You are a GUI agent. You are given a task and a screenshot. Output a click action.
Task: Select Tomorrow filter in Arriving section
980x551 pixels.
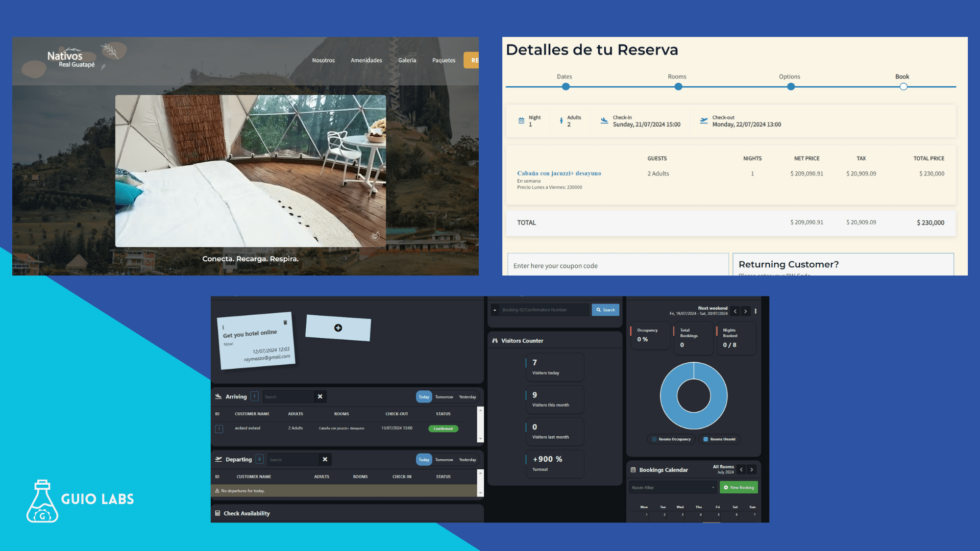click(x=444, y=397)
